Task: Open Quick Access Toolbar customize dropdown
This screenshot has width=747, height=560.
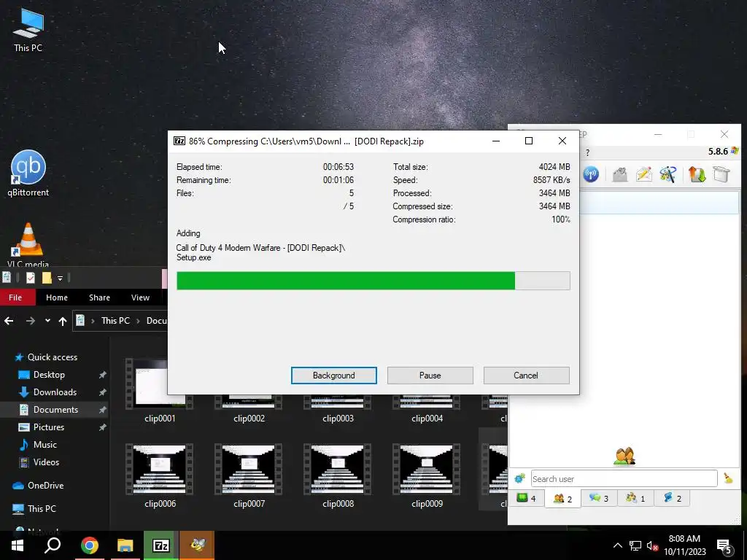Action: pos(60,278)
